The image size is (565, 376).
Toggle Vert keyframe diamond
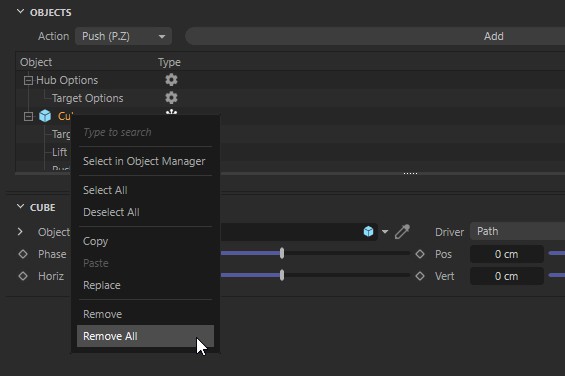click(x=420, y=276)
